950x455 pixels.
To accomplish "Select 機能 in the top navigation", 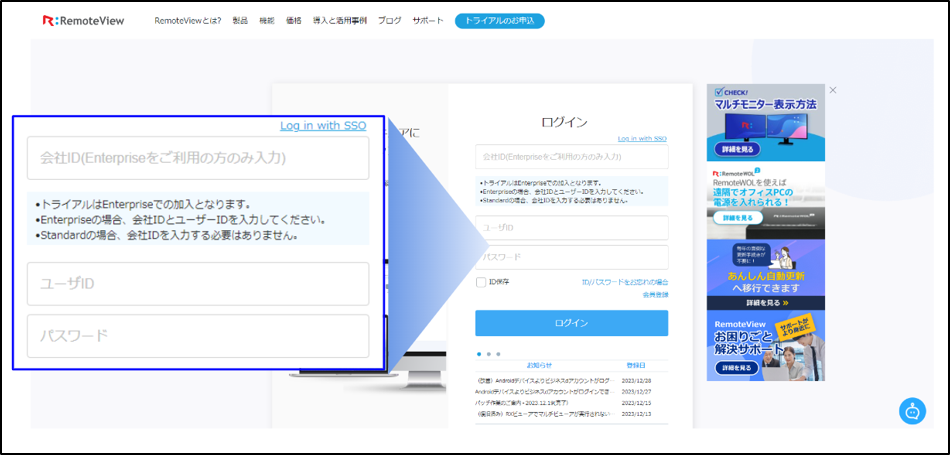I will [267, 21].
